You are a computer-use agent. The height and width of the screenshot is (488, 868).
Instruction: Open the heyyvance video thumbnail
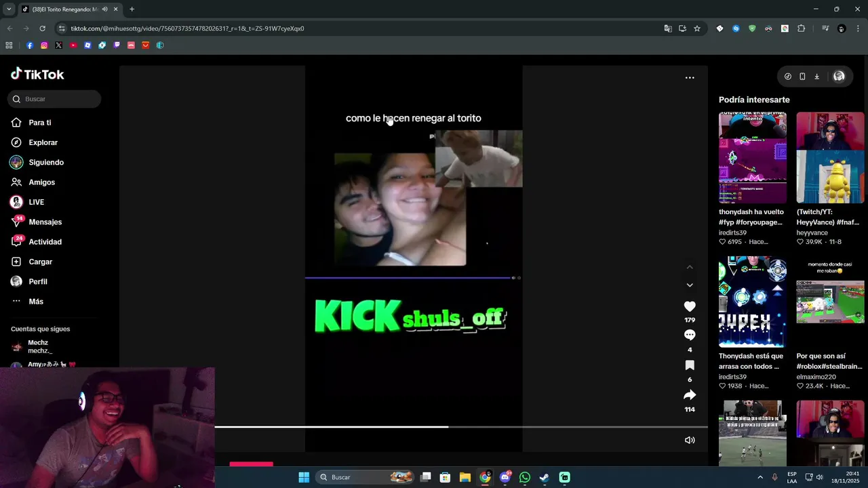[x=830, y=158]
